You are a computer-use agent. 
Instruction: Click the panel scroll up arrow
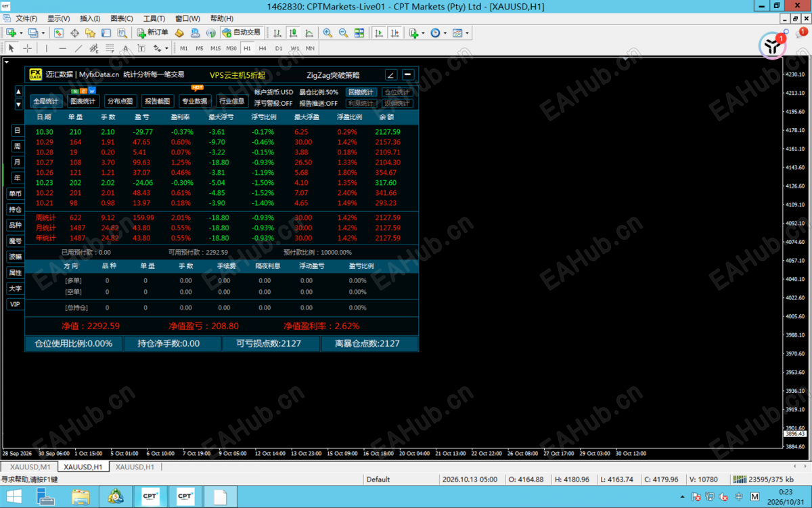click(18, 92)
